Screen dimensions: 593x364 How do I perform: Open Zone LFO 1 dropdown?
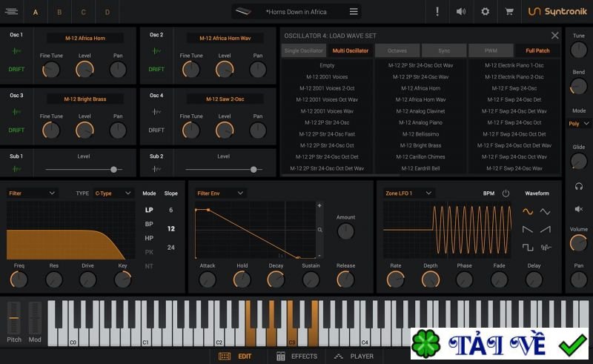(x=408, y=193)
